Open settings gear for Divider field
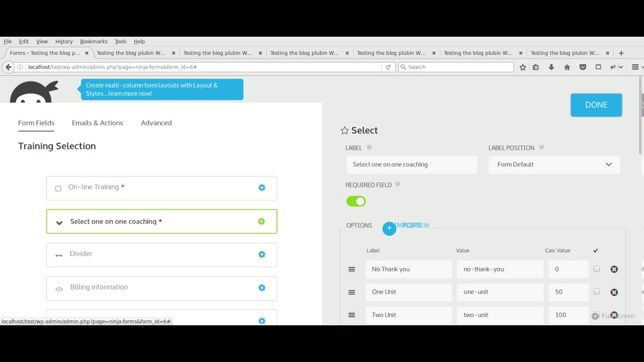644x362 pixels. pos(262,254)
